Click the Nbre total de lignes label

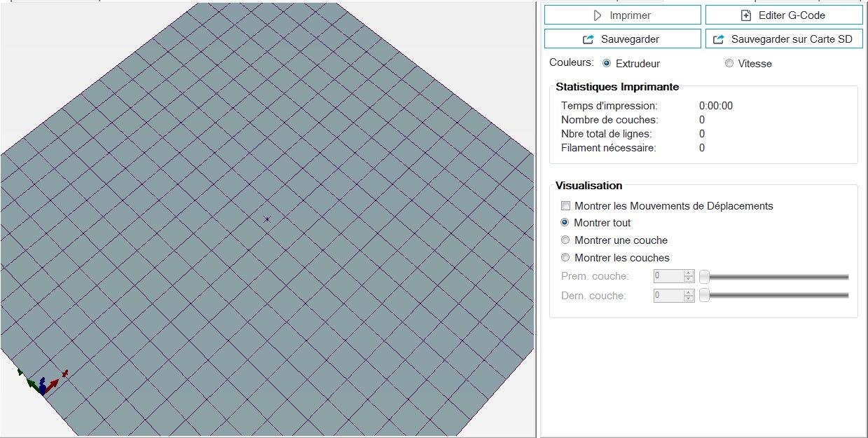click(x=606, y=134)
